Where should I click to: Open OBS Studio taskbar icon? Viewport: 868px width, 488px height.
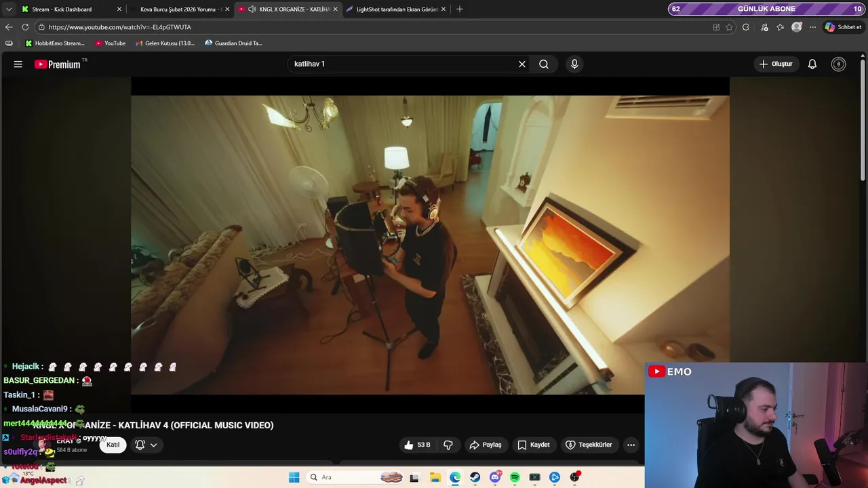click(575, 477)
